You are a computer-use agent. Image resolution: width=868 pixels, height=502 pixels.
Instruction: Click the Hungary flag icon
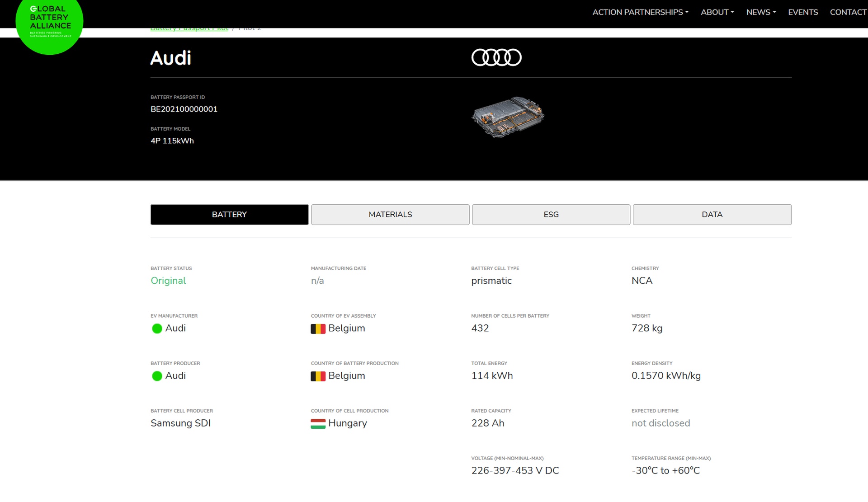point(318,424)
